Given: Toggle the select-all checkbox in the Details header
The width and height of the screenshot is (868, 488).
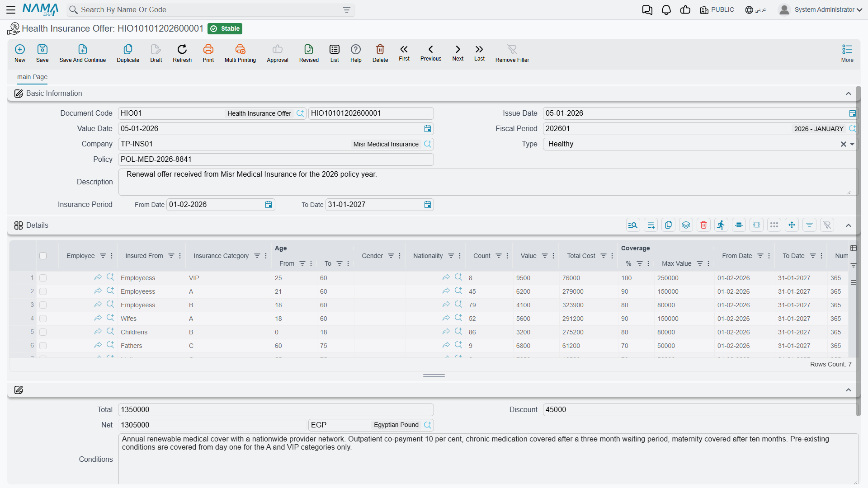Looking at the screenshot, I should (x=43, y=256).
